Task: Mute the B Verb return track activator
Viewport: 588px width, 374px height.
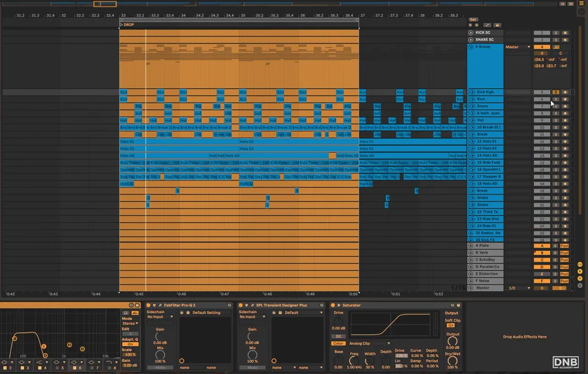Action: pos(542,253)
